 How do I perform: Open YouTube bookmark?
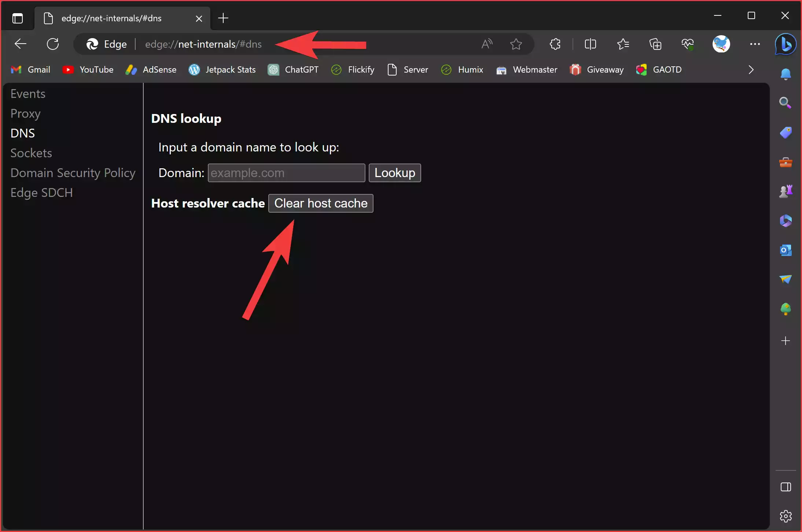point(88,70)
